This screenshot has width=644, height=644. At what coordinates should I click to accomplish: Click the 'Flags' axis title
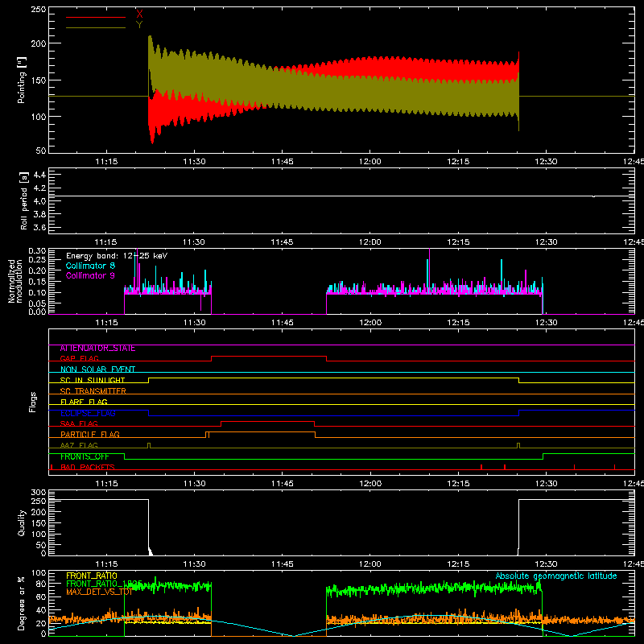32,402
